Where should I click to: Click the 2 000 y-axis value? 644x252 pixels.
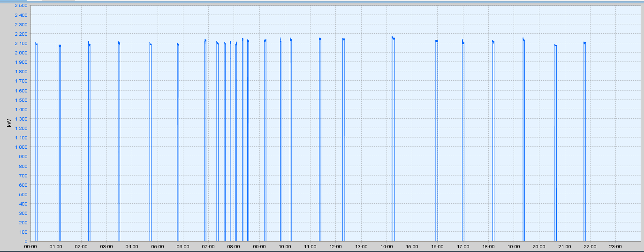point(21,53)
